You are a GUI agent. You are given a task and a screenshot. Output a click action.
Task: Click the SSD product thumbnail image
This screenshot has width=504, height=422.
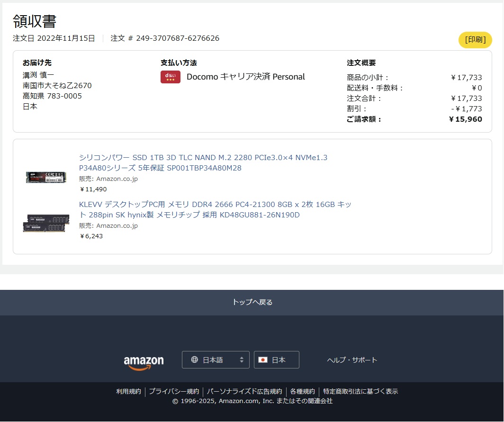[x=46, y=177]
